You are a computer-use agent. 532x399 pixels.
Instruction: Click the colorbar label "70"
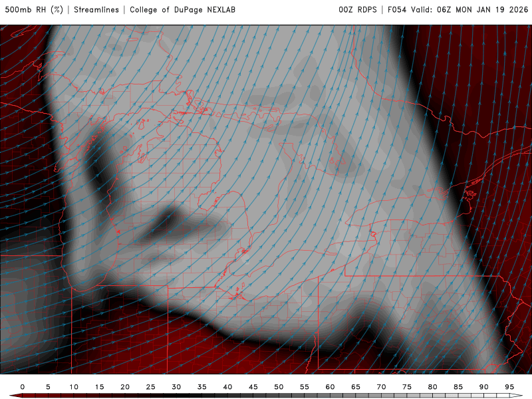(381, 387)
